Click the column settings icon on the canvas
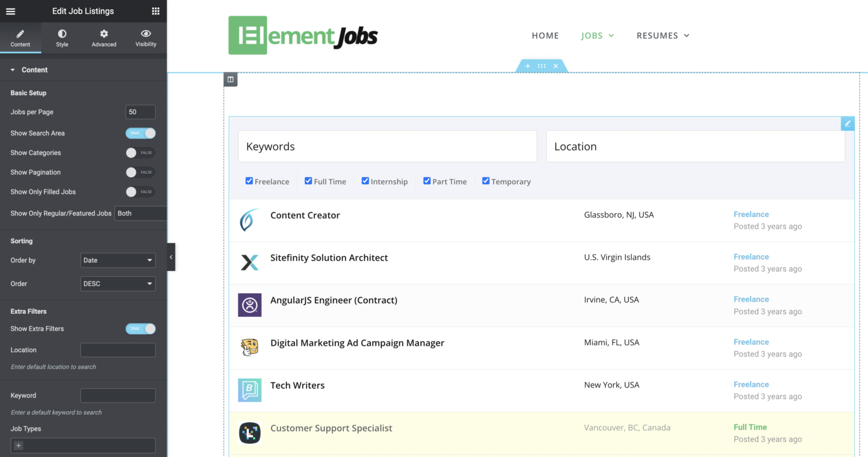Screen dimensions: 868x457 [x=231, y=79]
